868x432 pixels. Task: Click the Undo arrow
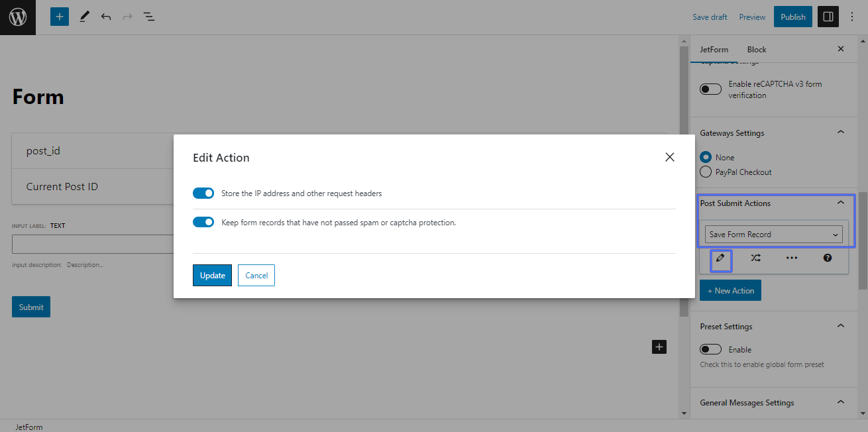click(105, 16)
